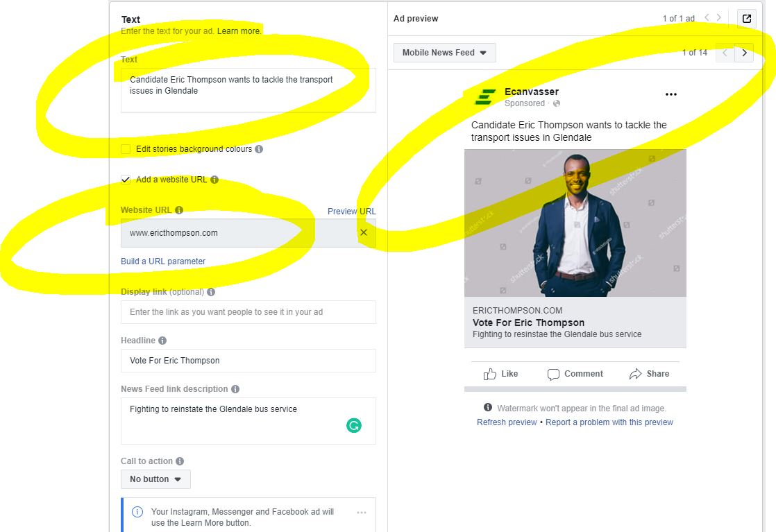Click the Like thumb icon in preview

pyautogui.click(x=490, y=374)
